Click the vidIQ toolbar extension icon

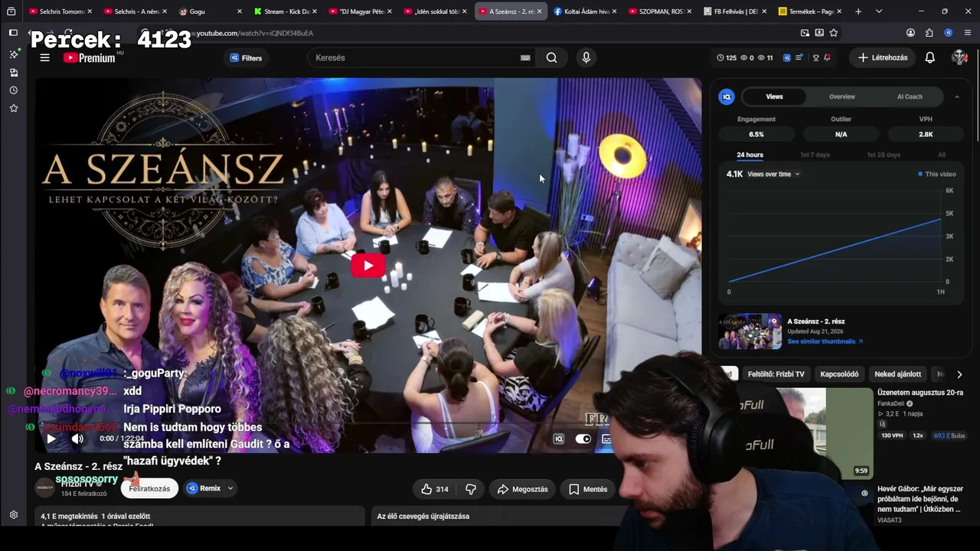[x=948, y=33]
